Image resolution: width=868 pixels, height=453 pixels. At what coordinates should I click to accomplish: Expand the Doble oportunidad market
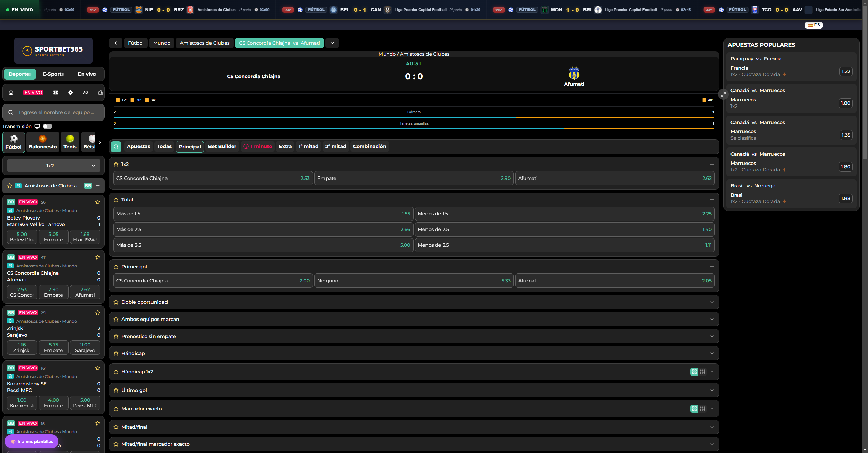[x=712, y=302]
